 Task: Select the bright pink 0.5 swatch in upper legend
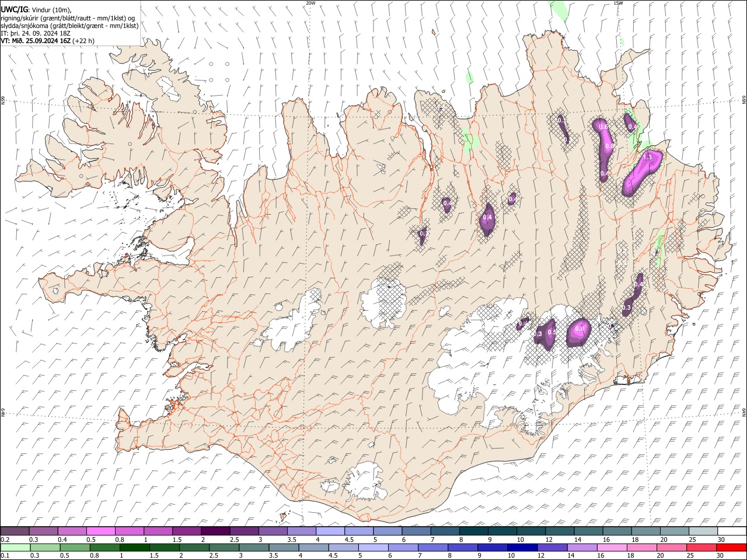(x=101, y=531)
